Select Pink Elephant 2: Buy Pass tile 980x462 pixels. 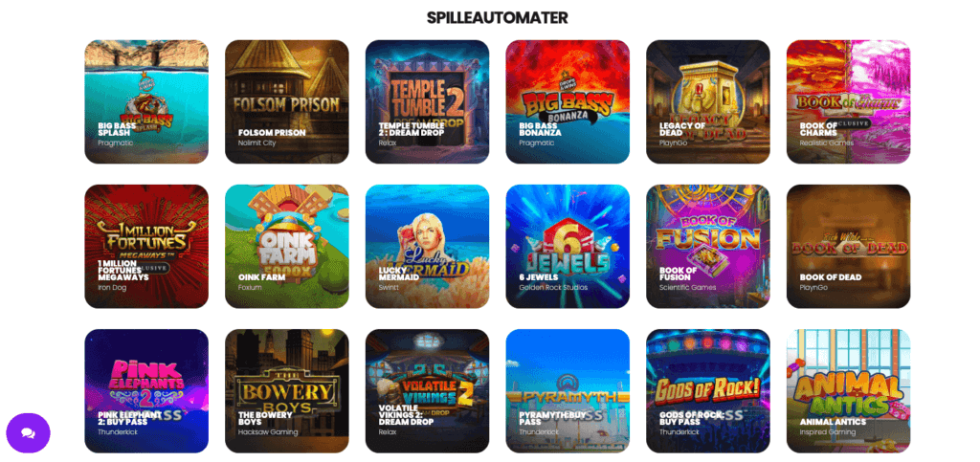(x=146, y=391)
